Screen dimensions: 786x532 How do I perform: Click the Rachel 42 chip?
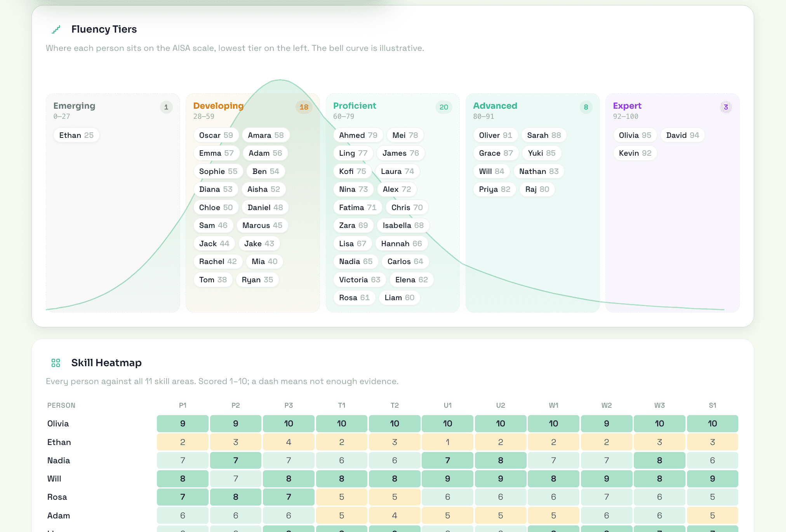pos(218,261)
